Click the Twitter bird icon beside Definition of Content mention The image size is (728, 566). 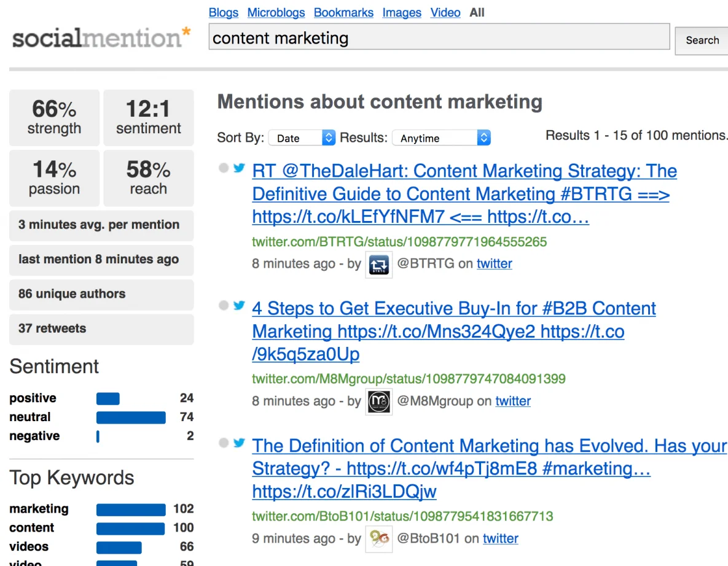coord(239,443)
